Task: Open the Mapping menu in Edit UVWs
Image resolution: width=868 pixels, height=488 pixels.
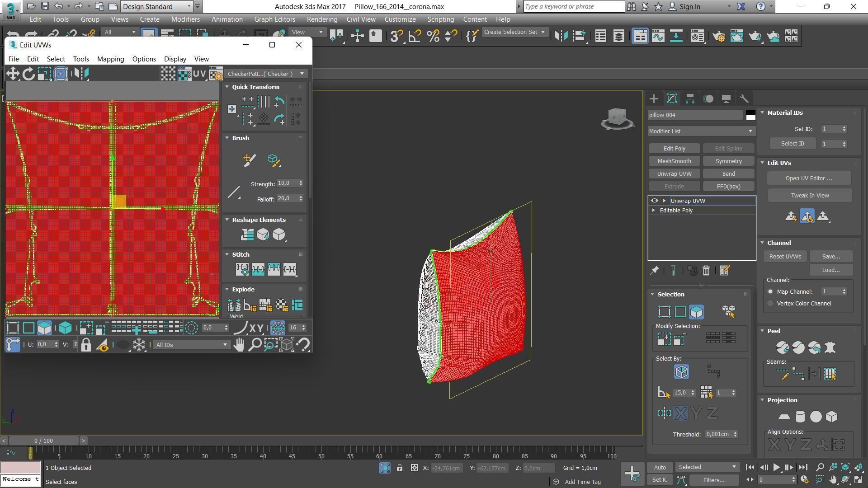Action: pyautogui.click(x=110, y=59)
